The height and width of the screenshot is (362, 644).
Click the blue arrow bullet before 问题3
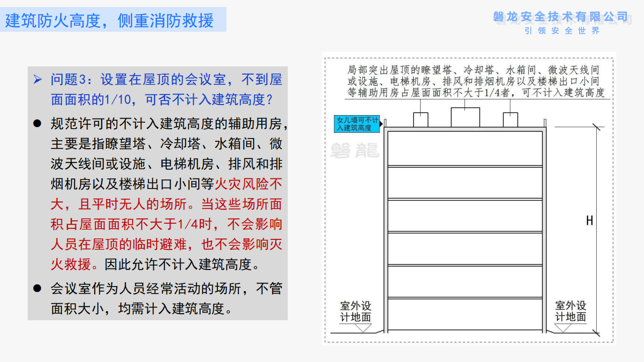point(38,79)
